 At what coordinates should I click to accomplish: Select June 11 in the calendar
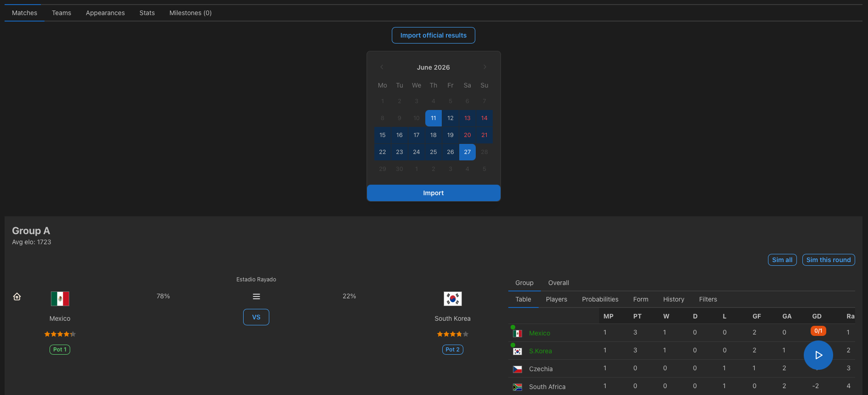pyautogui.click(x=433, y=118)
